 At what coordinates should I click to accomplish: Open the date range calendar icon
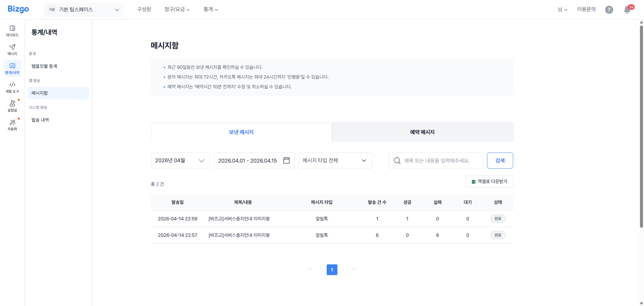click(286, 161)
